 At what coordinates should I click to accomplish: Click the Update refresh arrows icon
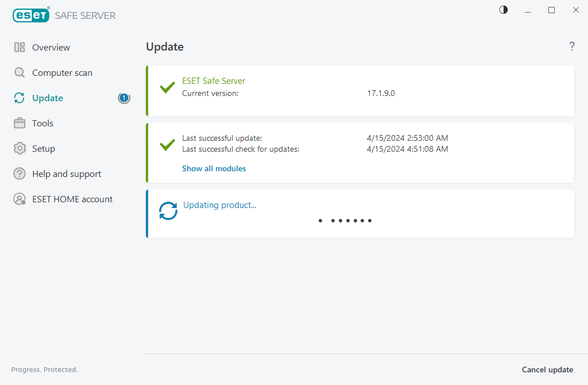(x=18, y=98)
